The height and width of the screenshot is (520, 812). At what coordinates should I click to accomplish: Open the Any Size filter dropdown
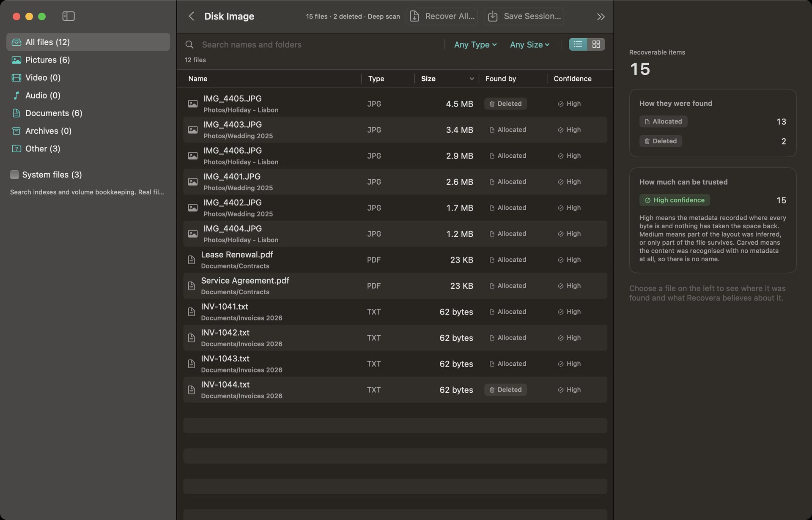[530, 44]
